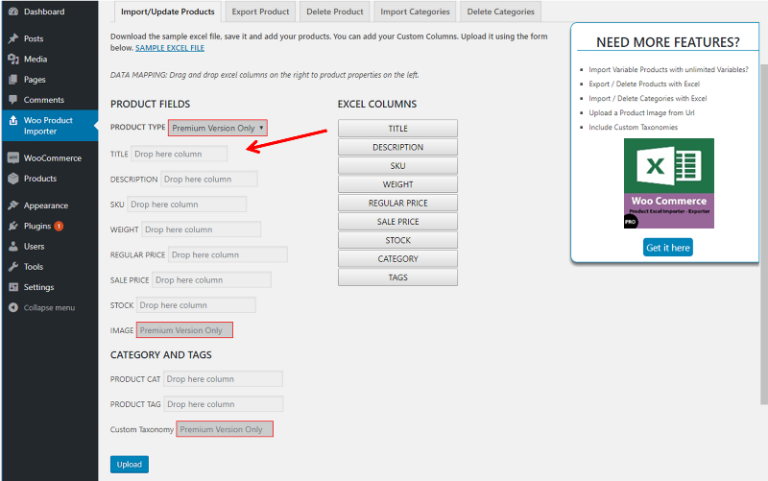Select the DESCRIPTION Excel column button

[398, 147]
